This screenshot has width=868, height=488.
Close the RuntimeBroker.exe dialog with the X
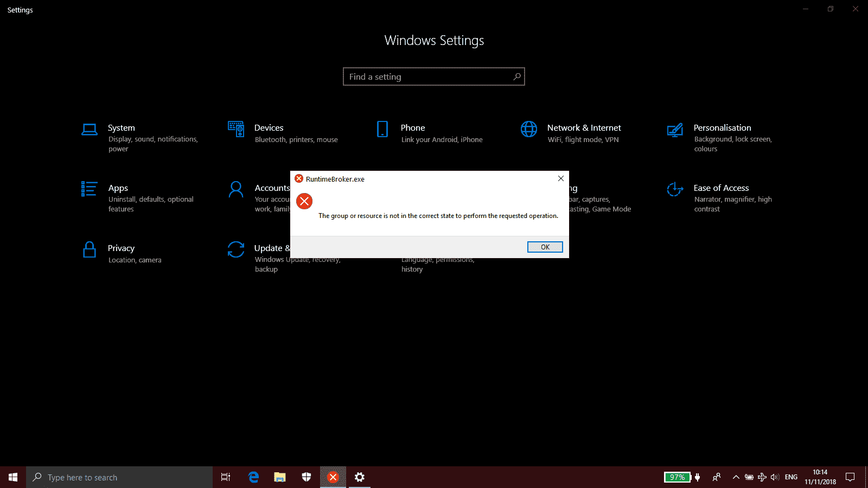pos(561,178)
